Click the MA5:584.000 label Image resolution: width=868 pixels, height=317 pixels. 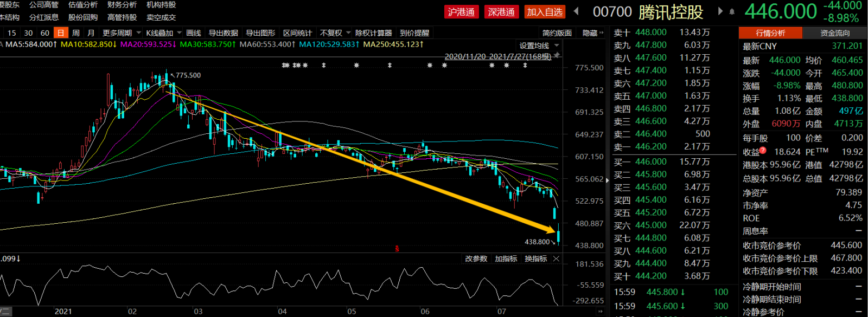31,44
